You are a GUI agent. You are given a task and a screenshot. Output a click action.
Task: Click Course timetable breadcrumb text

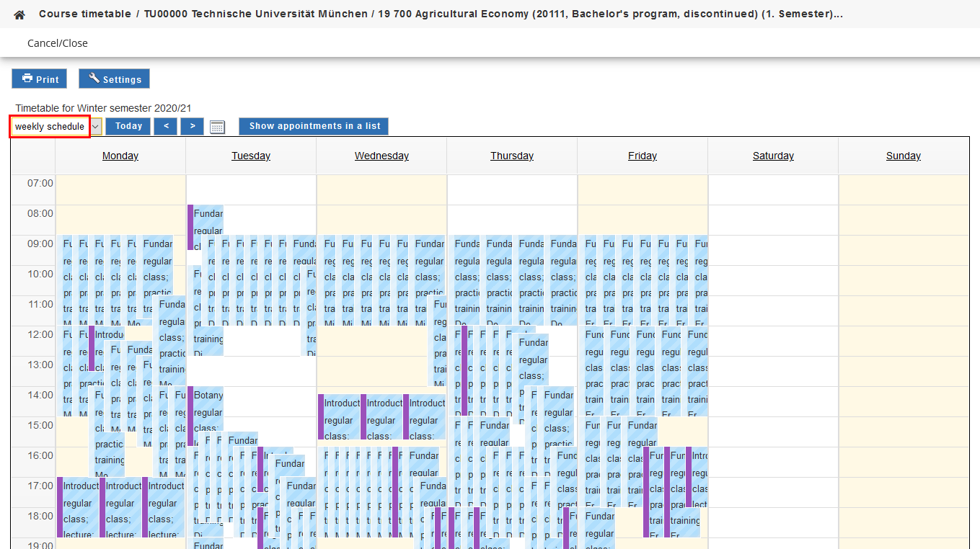click(x=85, y=14)
